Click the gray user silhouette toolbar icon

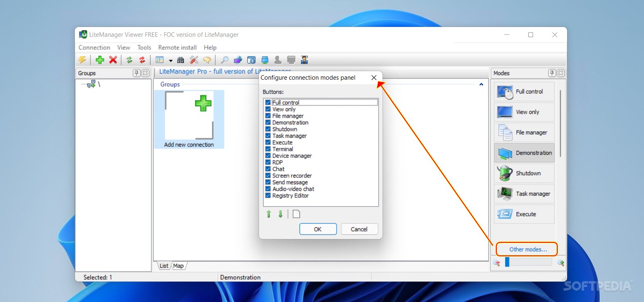[x=278, y=60]
